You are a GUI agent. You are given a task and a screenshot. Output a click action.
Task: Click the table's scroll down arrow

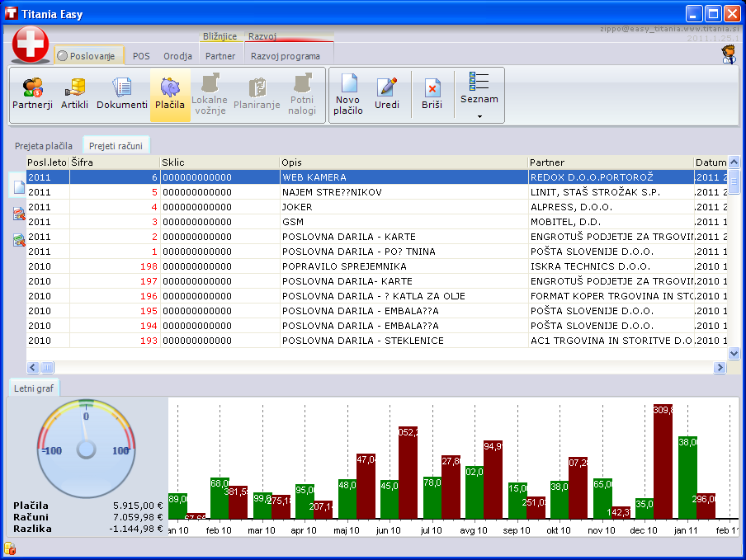[x=734, y=354]
